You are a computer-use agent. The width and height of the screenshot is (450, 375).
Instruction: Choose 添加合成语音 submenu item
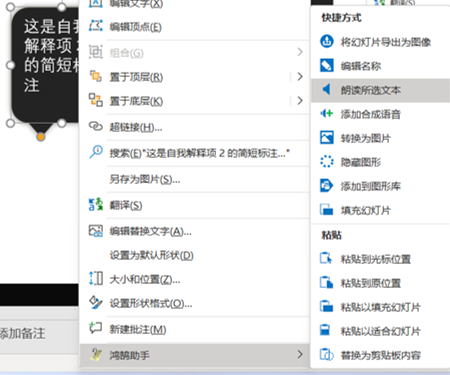click(380, 114)
